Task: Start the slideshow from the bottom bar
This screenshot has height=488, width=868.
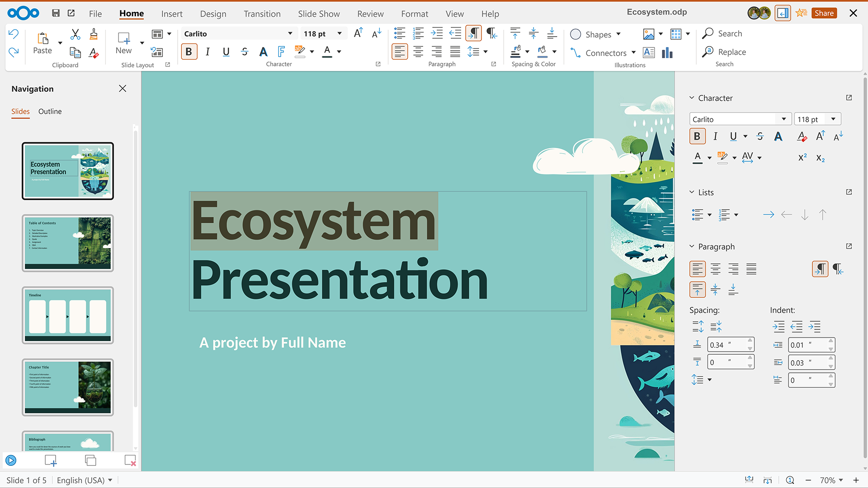Action: pyautogui.click(x=11, y=460)
